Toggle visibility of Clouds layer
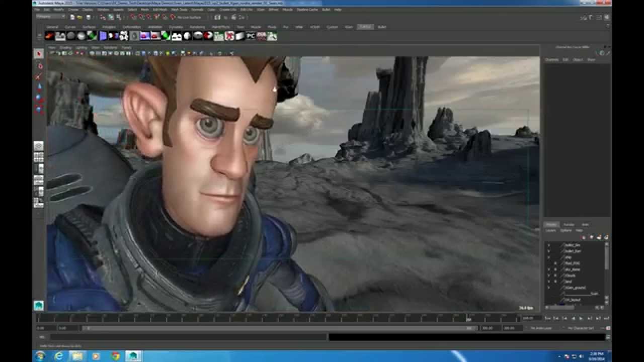The height and width of the screenshot is (362, 644). tap(549, 275)
